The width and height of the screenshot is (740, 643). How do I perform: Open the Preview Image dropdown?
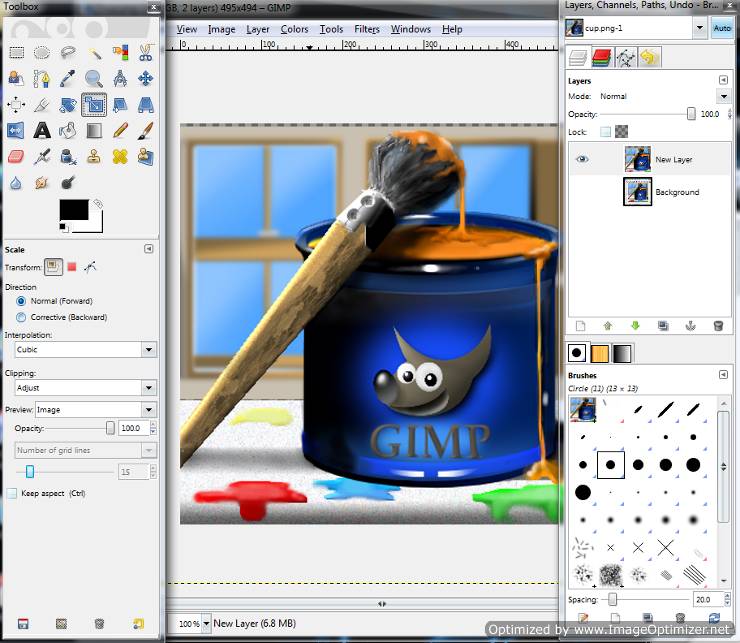tap(96, 410)
